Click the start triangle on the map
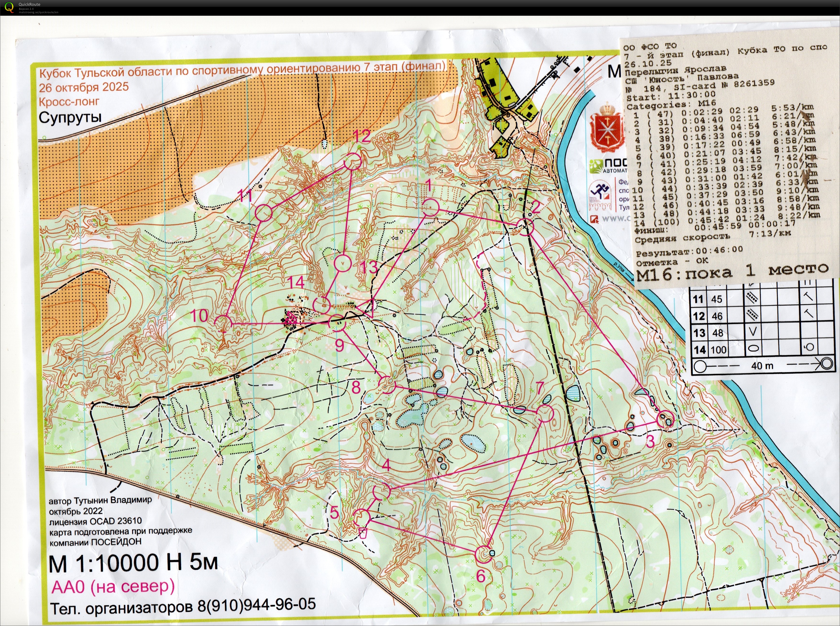 click(x=367, y=308)
